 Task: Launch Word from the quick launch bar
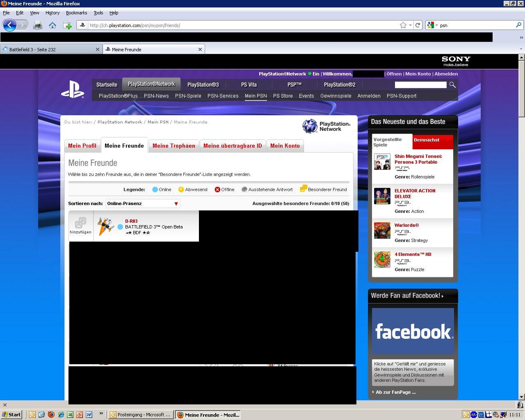tap(89, 415)
